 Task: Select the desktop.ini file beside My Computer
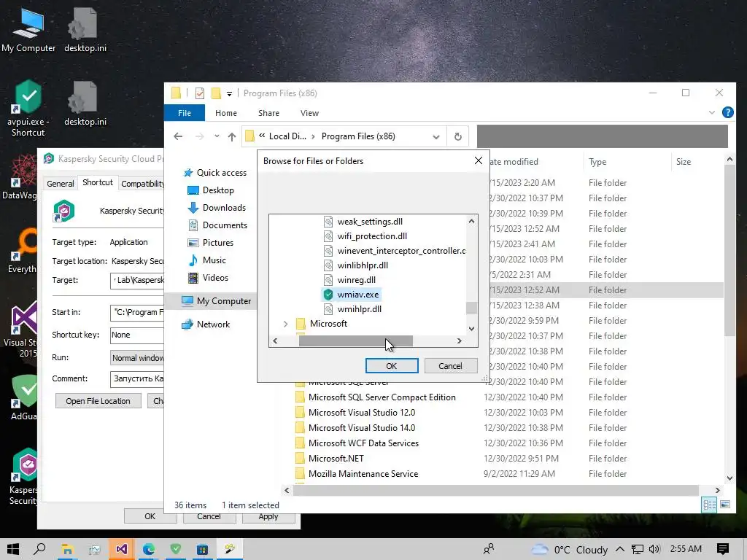(85, 31)
